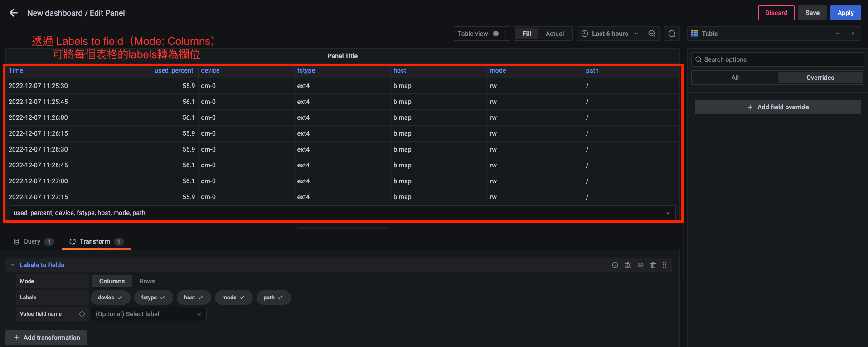This screenshot has height=347, width=868.
Task: Open the Value field name select
Action: (x=149, y=314)
